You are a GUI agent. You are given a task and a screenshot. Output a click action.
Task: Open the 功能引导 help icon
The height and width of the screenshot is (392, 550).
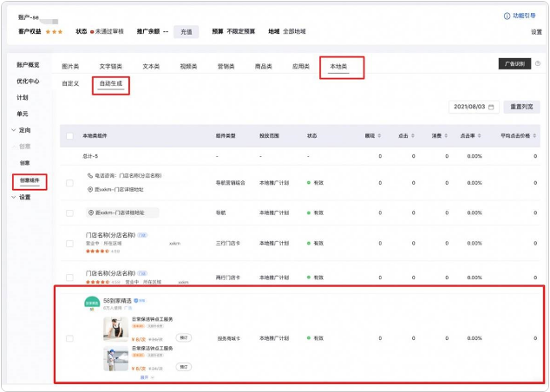(507, 16)
